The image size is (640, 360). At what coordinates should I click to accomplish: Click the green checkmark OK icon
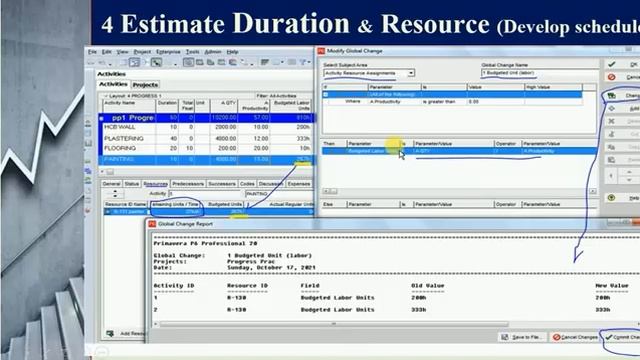(x=611, y=64)
